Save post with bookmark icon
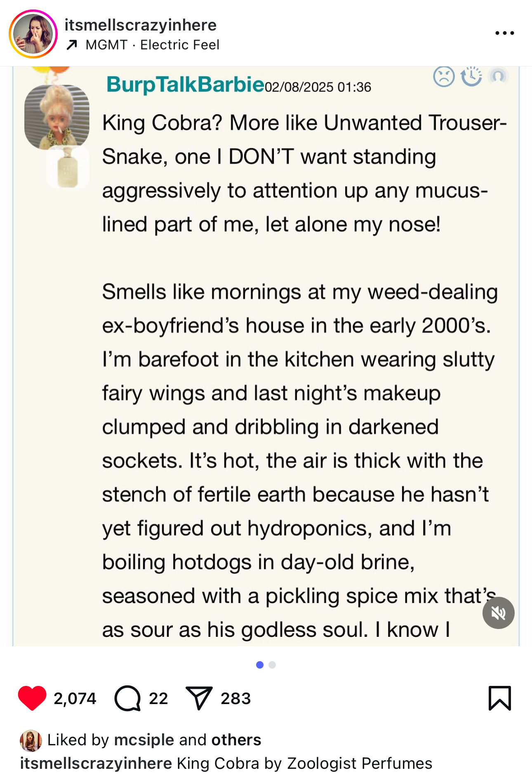532x775 pixels. coord(499,698)
